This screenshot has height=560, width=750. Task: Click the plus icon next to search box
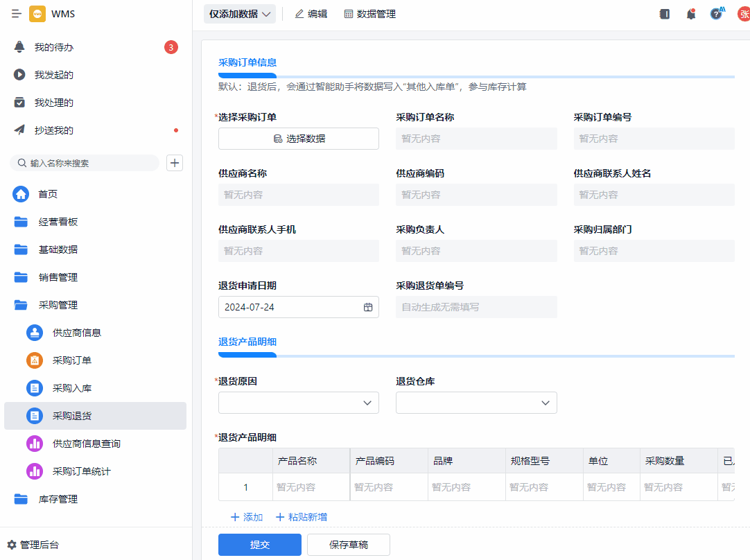175,163
